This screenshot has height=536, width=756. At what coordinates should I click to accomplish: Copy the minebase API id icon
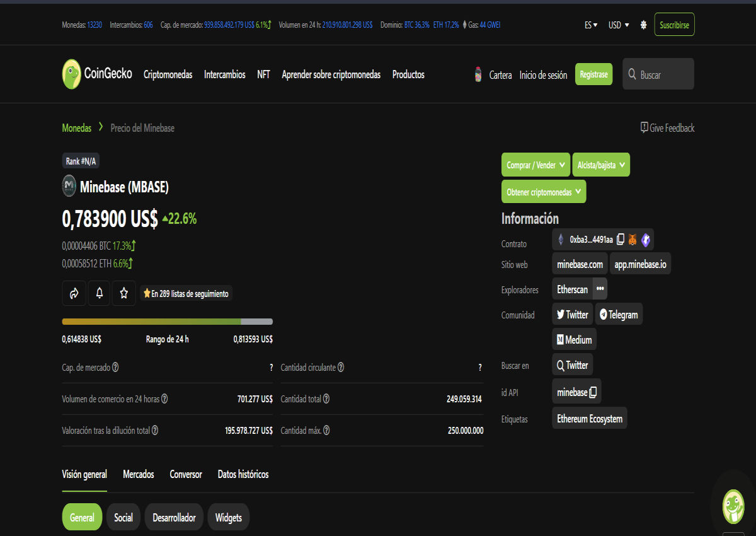tap(593, 392)
